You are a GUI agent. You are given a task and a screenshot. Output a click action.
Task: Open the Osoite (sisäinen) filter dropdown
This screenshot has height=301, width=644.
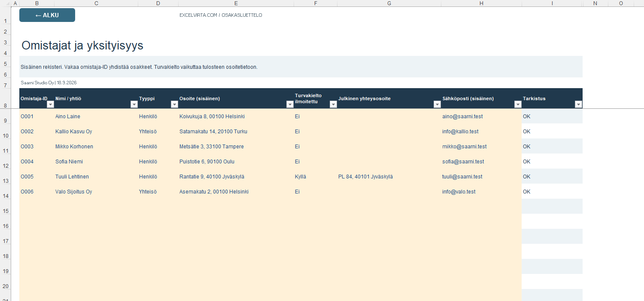[290, 104]
